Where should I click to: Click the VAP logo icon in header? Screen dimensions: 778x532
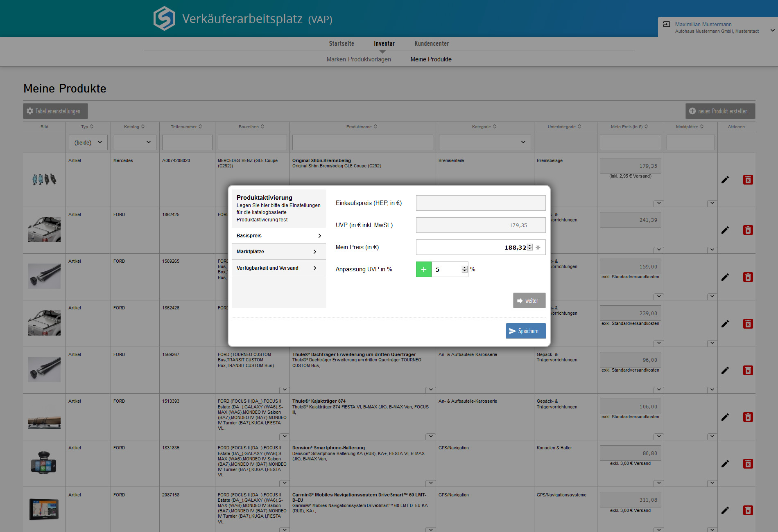pos(164,18)
